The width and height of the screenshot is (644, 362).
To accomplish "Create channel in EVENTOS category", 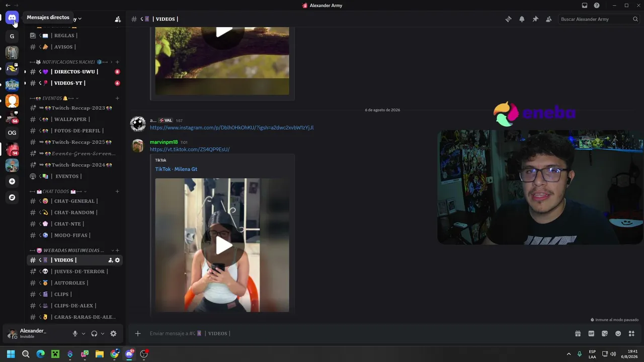I will (x=117, y=99).
